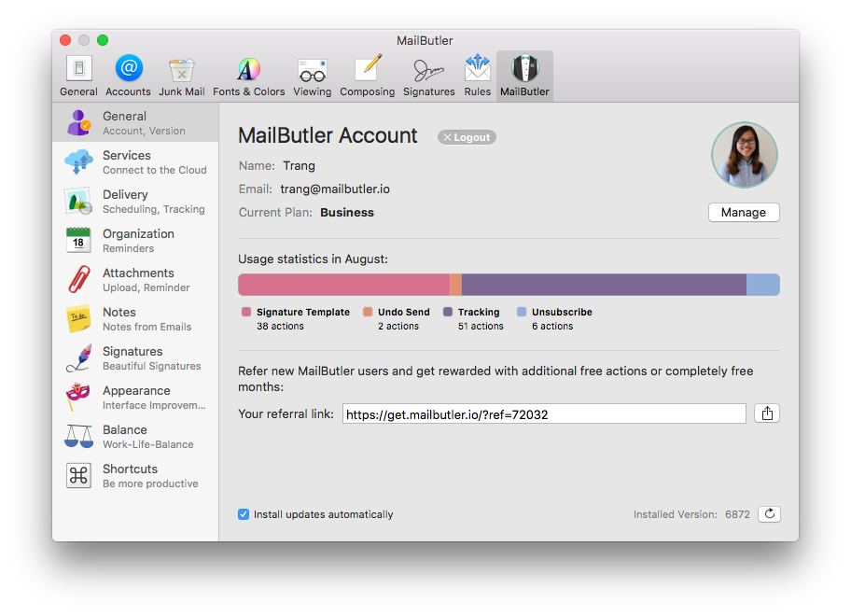Click the pink Signature Template bar segment
The height and width of the screenshot is (616, 851).
344,285
